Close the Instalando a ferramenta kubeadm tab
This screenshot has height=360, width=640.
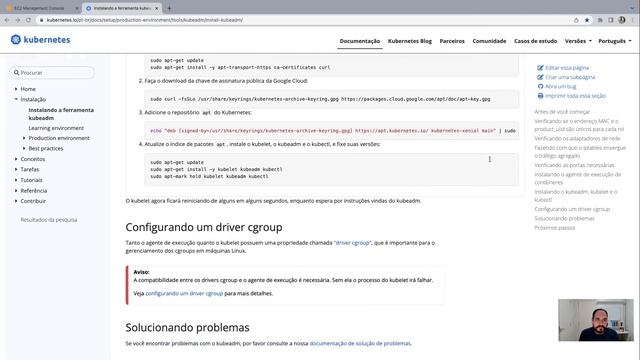click(156, 8)
